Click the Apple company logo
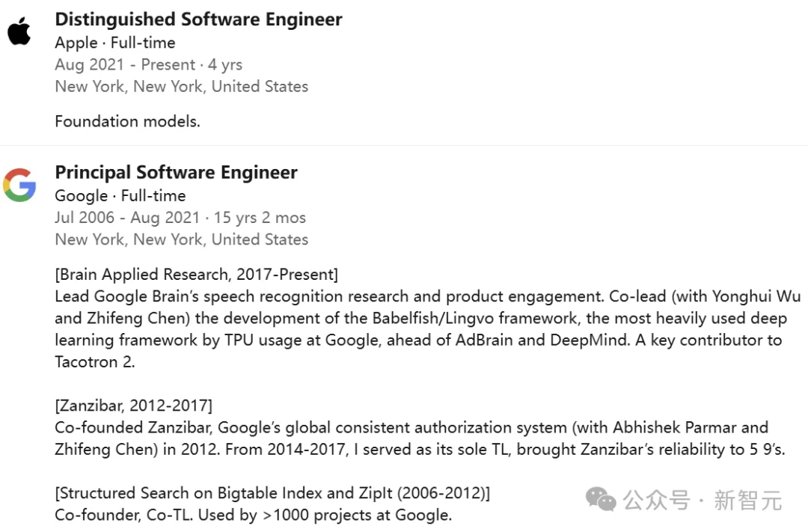This screenshot has height=532, width=808. 19,32
